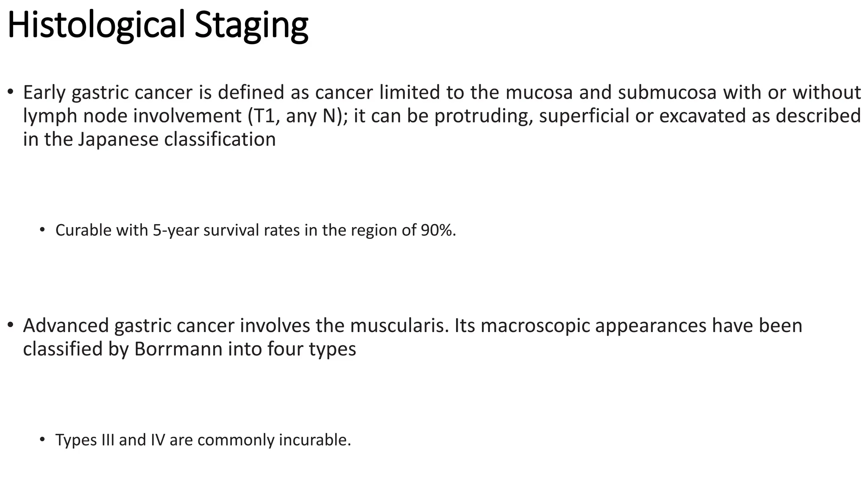The height and width of the screenshot is (488, 868).
Task: Click the phrase 'four types'
Action: [x=312, y=349]
